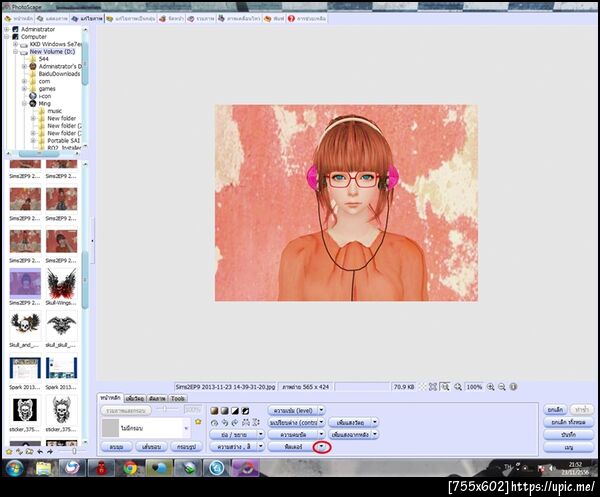Open the resize dropdown arrow
600x497 pixels.
[261, 434]
